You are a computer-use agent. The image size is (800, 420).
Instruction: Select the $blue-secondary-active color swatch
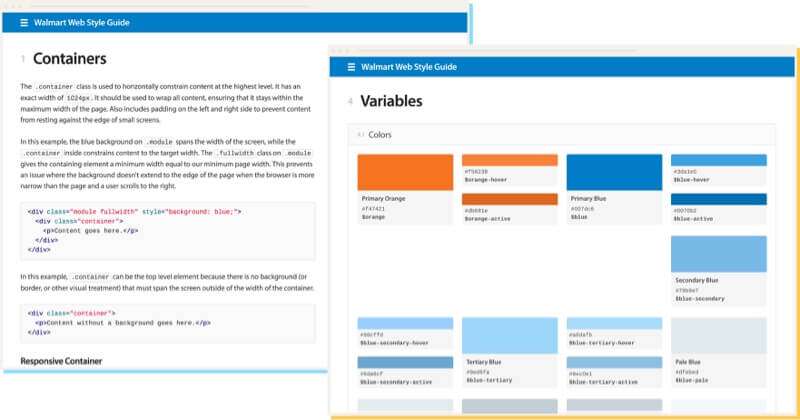[405, 362]
